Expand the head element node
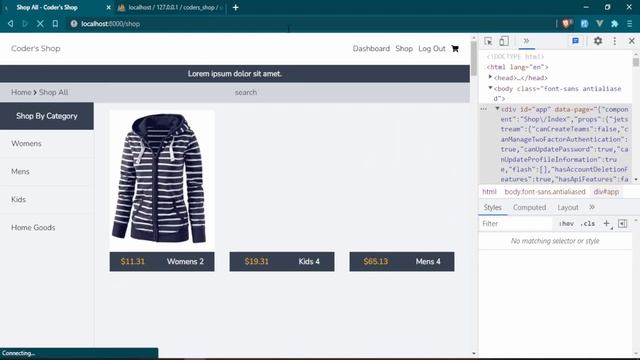This screenshot has height=360, width=640. (x=490, y=77)
